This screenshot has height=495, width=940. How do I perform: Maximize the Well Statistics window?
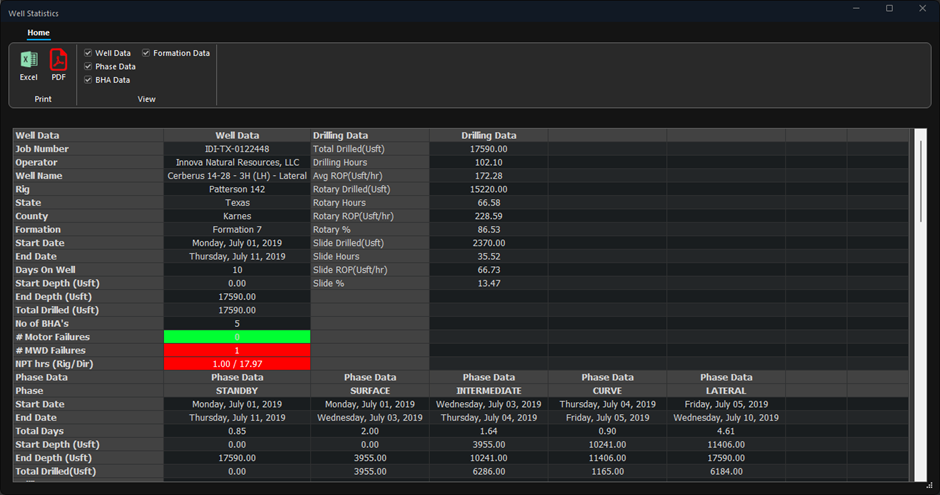(x=889, y=9)
